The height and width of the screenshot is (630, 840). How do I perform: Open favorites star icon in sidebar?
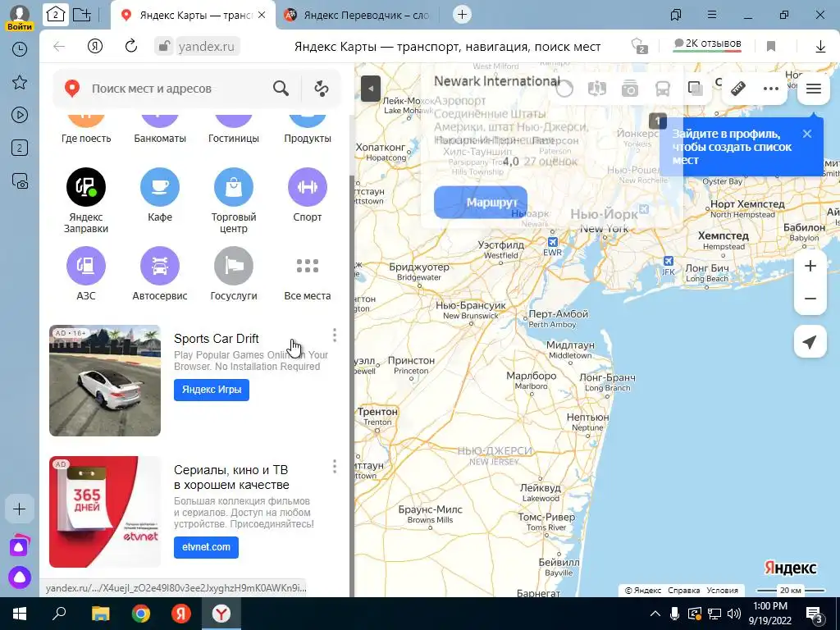[20, 82]
